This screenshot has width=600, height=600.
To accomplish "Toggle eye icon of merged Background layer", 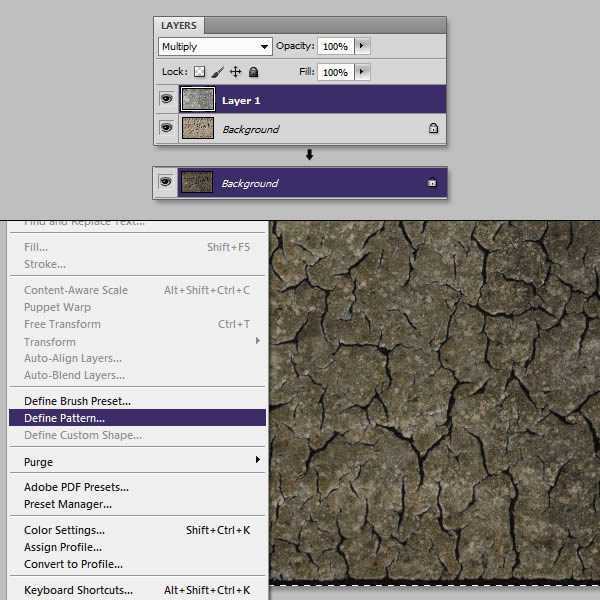I will click(x=166, y=183).
